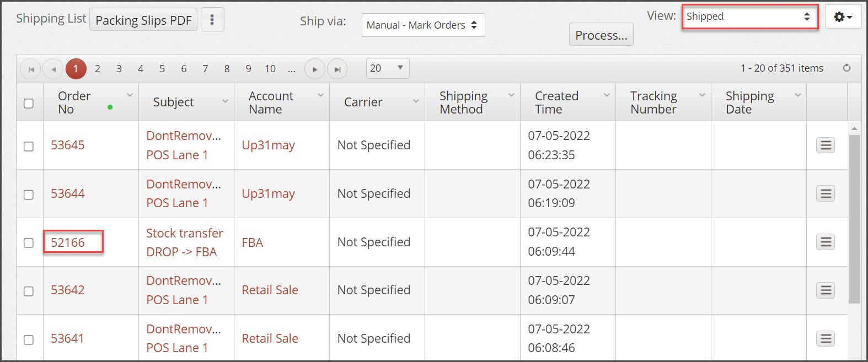Click the Process... button
The height and width of the screenshot is (362, 868).
pyautogui.click(x=601, y=35)
